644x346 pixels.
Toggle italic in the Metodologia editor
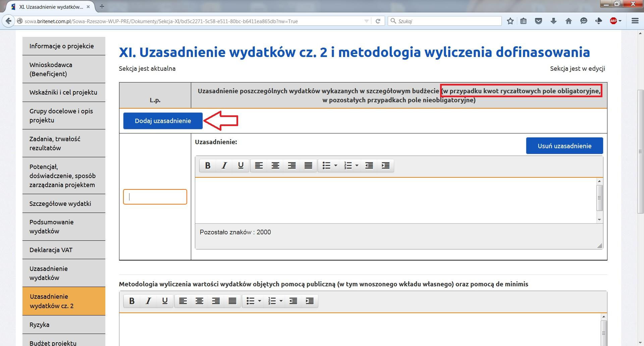pos(148,301)
